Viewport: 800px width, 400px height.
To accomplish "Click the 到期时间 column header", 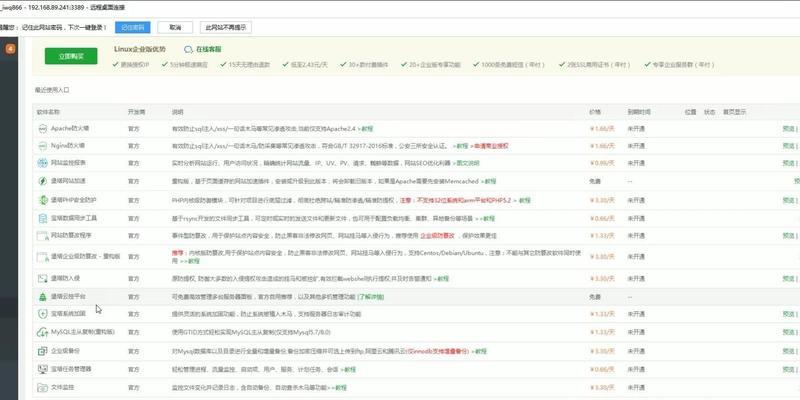I will point(639,112).
